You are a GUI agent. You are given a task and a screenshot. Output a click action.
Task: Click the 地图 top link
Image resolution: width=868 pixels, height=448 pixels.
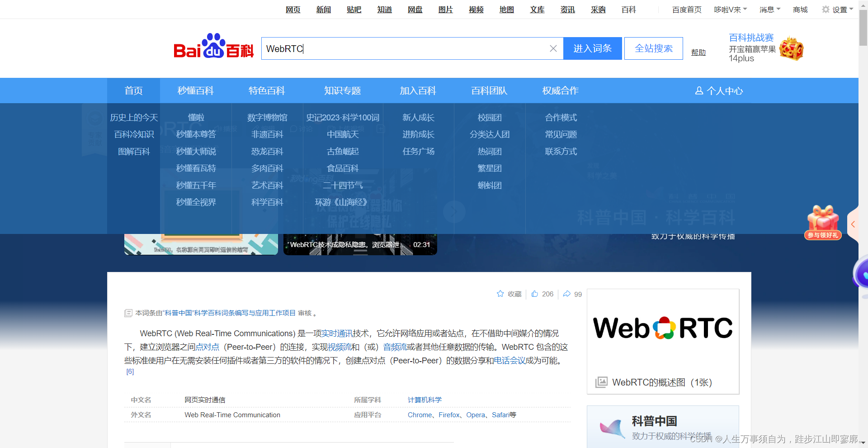(507, 10)
